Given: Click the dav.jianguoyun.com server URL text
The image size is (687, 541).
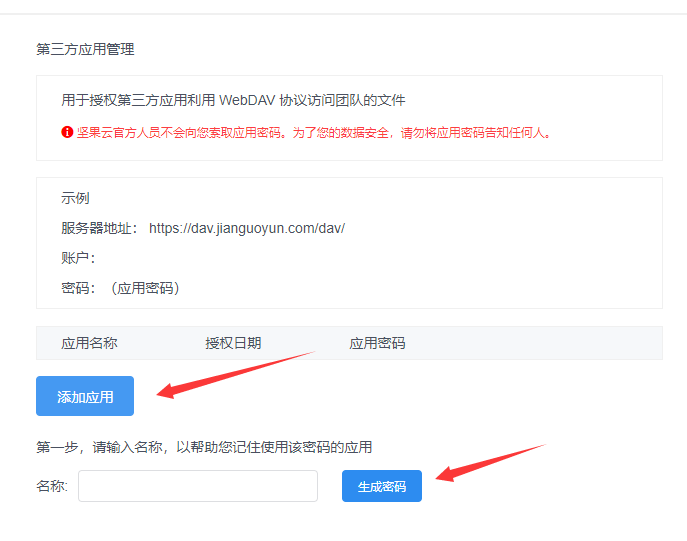Looking at the screenshot, I should (247, 228).
